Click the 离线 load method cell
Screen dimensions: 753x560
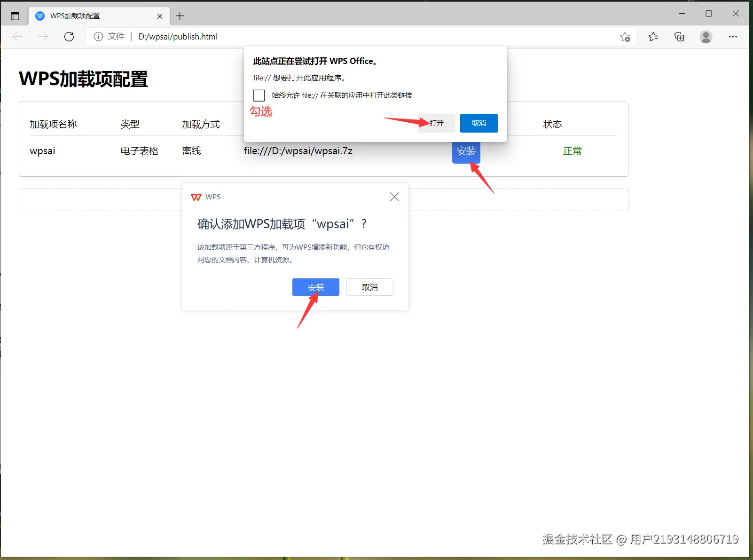point(192,151)
